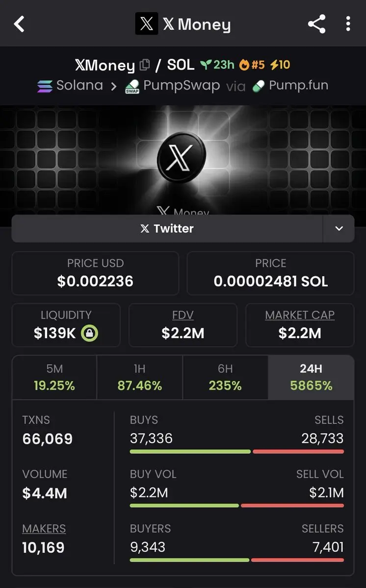Tap the X logo in header
The height and width of the screenshot is (588, 366).
point(146,24)
